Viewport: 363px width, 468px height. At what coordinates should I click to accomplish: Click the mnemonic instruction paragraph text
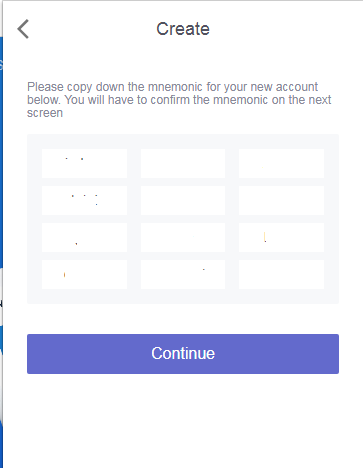[179, 100]
